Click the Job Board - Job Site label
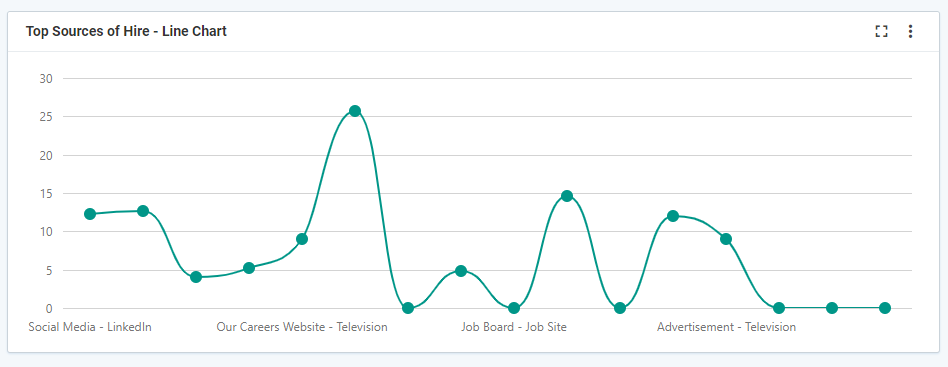 pos(514,327)
